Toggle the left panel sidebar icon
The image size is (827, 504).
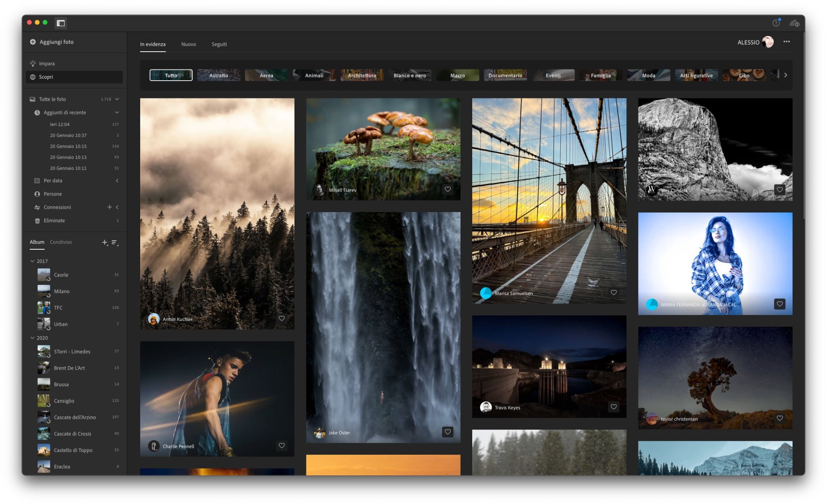pos(61,23)
